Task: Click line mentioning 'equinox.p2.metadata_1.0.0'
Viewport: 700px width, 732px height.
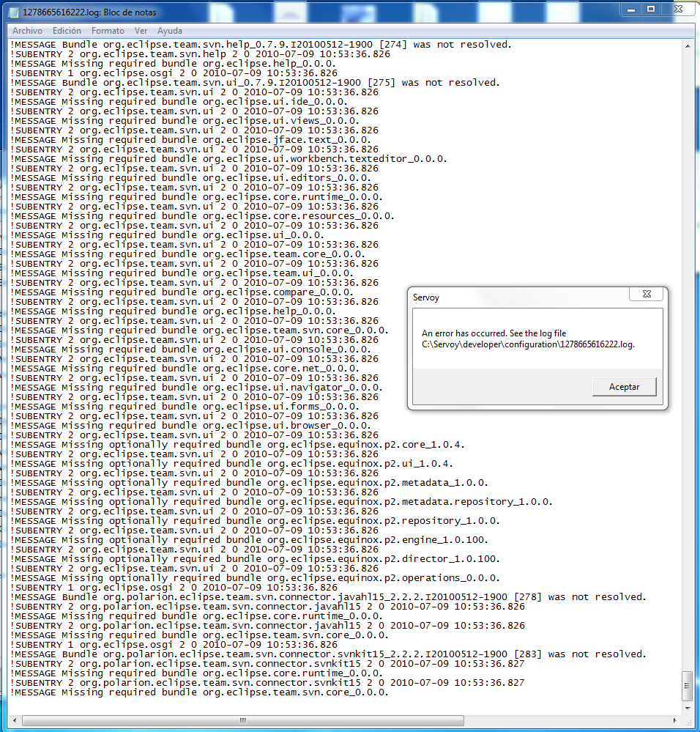Action: click(249, 483)
